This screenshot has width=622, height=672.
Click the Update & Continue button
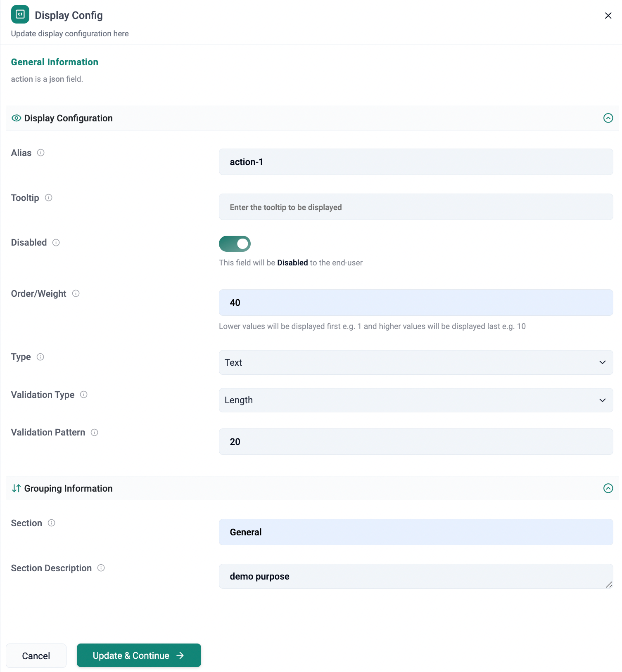click(x=139, y=655)
